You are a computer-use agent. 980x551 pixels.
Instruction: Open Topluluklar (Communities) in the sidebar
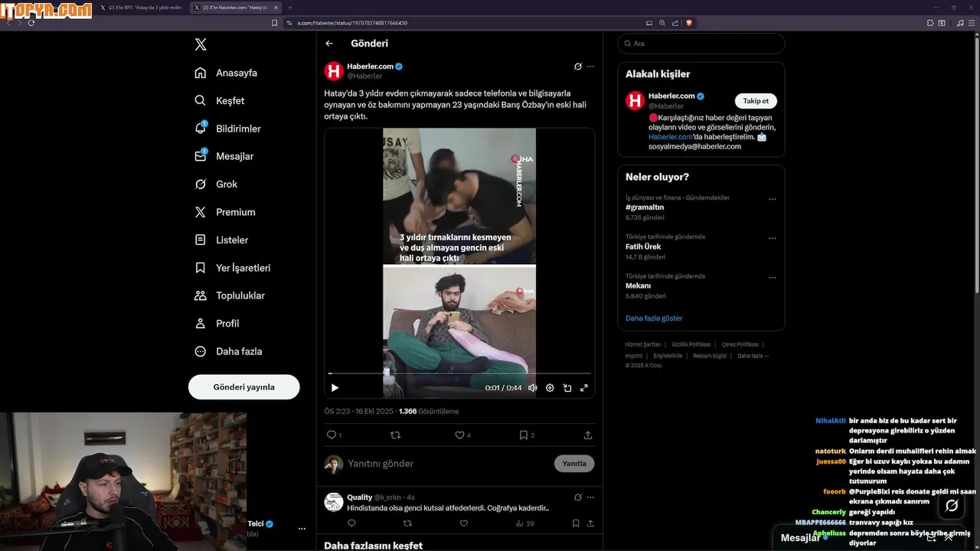tap(229, 295)
